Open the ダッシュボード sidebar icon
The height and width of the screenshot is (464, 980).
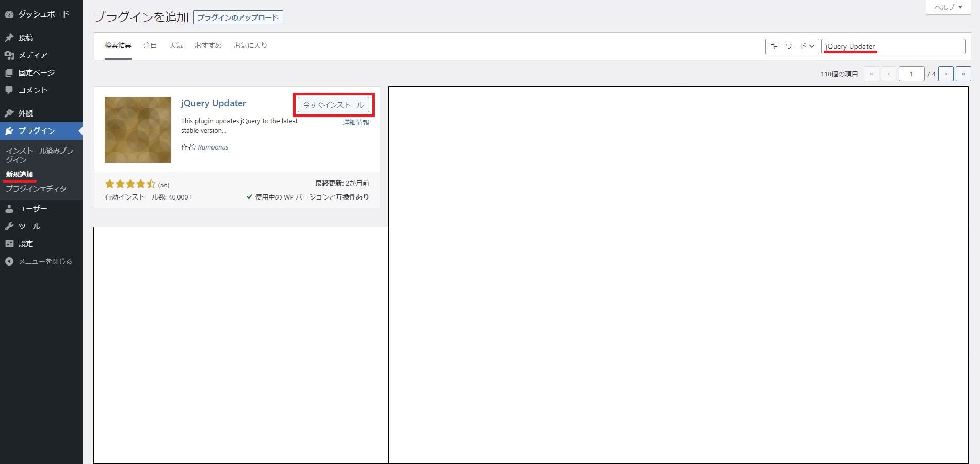pos(10,13)
